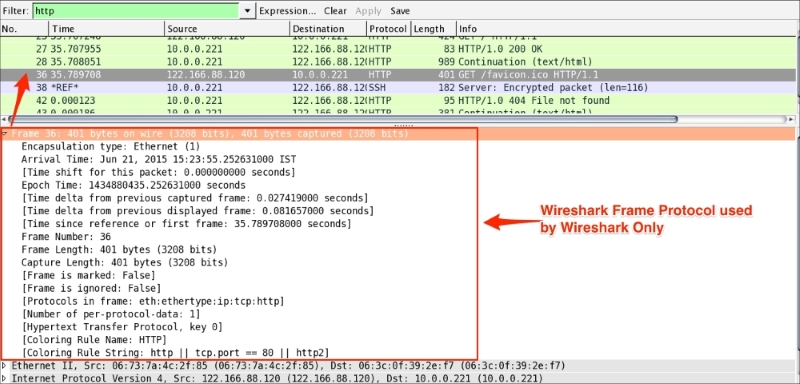Select the Frame is marked: False line
Screen dimensions: 800x384
88,275
